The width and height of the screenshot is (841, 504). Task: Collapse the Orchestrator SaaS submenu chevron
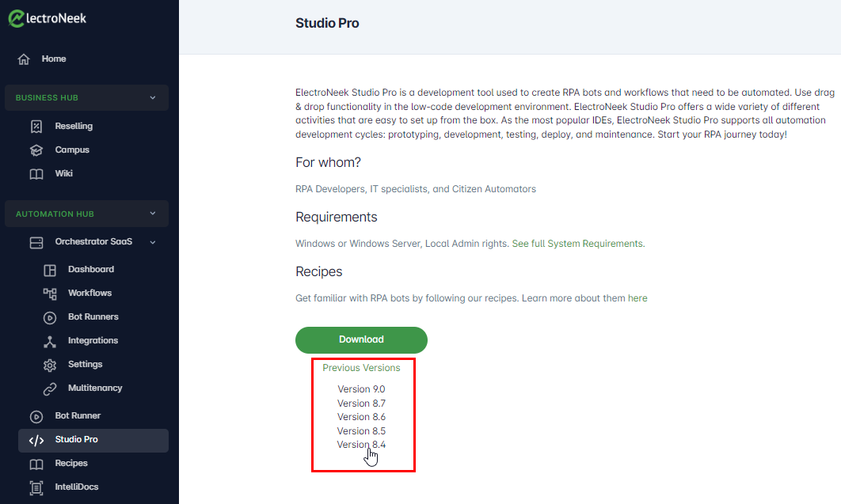click(153, 242)
